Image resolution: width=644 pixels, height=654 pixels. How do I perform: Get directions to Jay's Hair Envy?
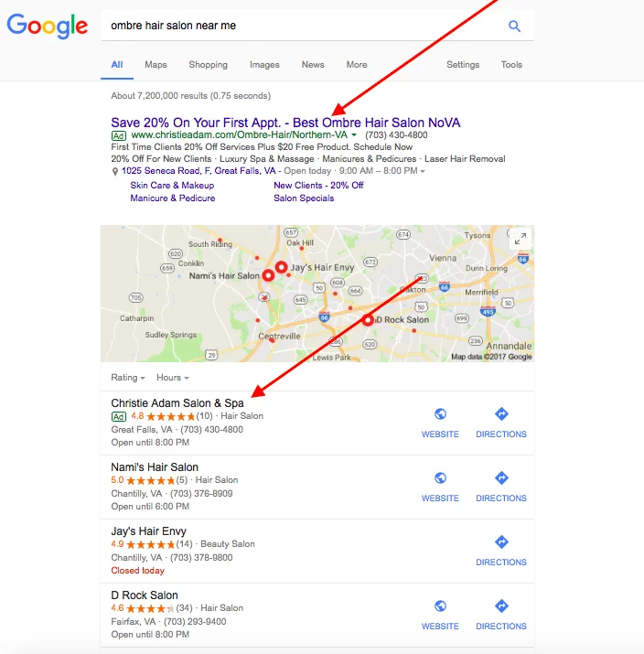[501, 541]
